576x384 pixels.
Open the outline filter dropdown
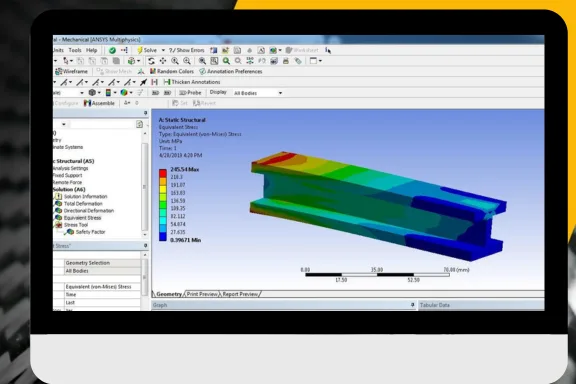(64, 125)
